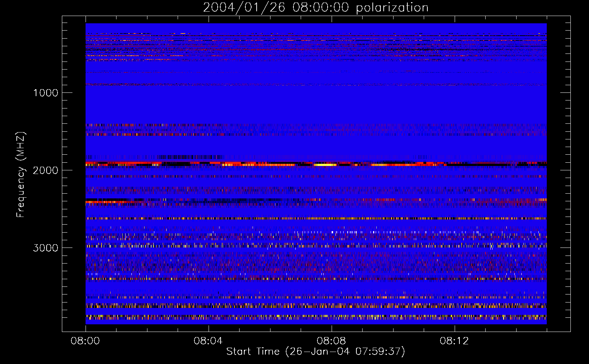Click the '08:00' time tick label

[86, 341]
